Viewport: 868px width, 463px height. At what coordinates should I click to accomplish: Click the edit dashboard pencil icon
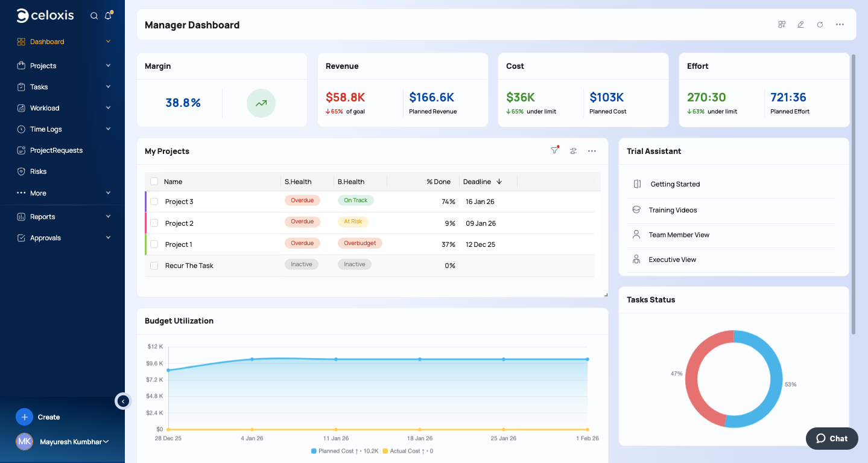pyautogui.click(x=800, y=25)
